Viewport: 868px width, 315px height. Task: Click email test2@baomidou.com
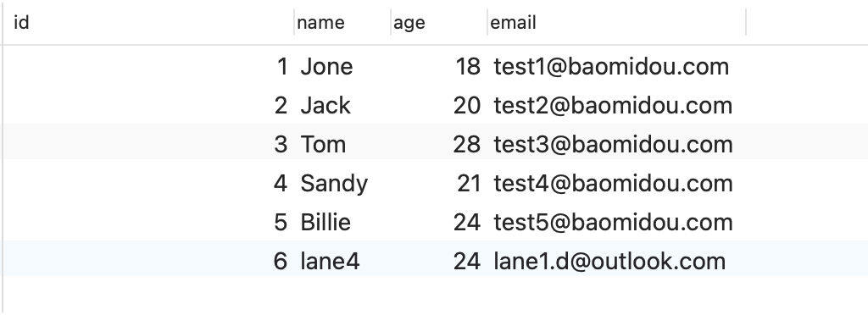pyautogui.click(x=613, y=106)
